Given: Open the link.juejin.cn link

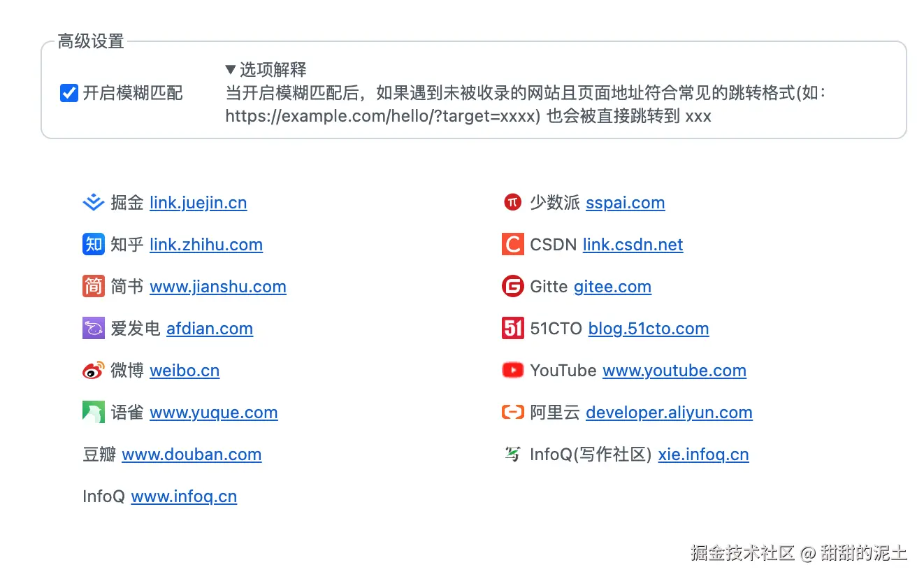Looking at the screenshot, I should (x=198, y=203).
